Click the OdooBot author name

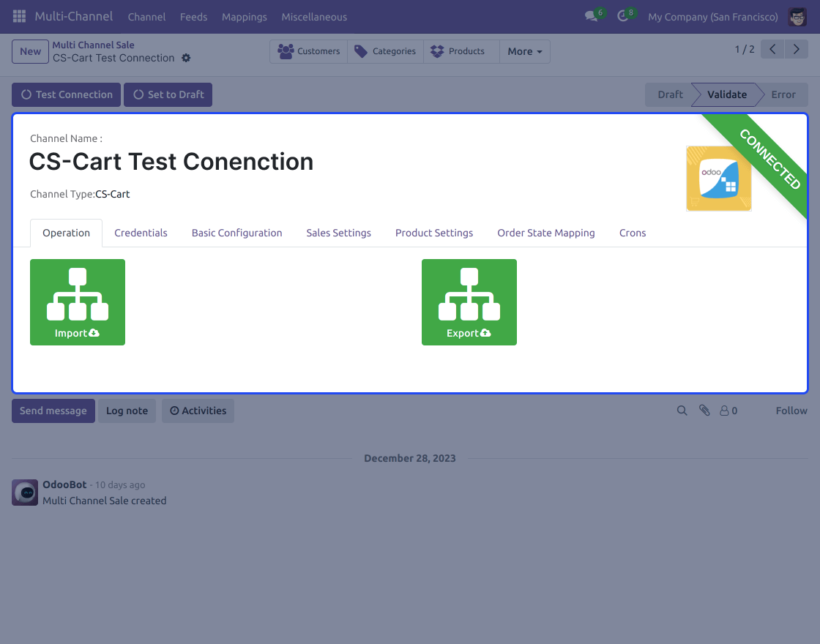click(64, 484)
